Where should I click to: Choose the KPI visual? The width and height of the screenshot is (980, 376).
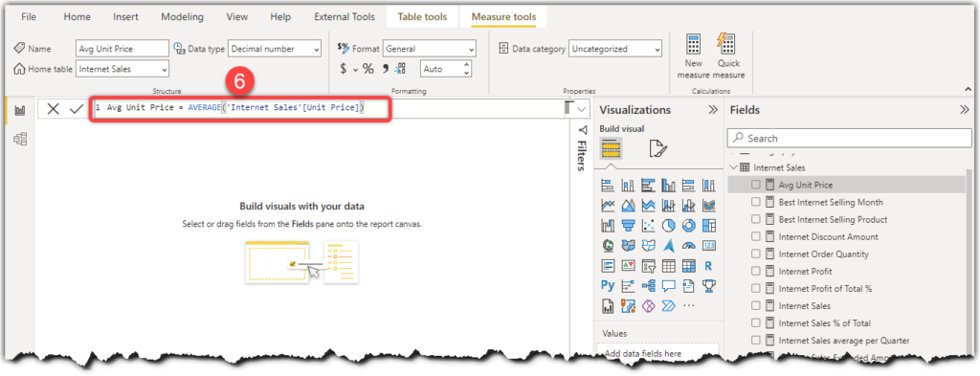(628, 266)
